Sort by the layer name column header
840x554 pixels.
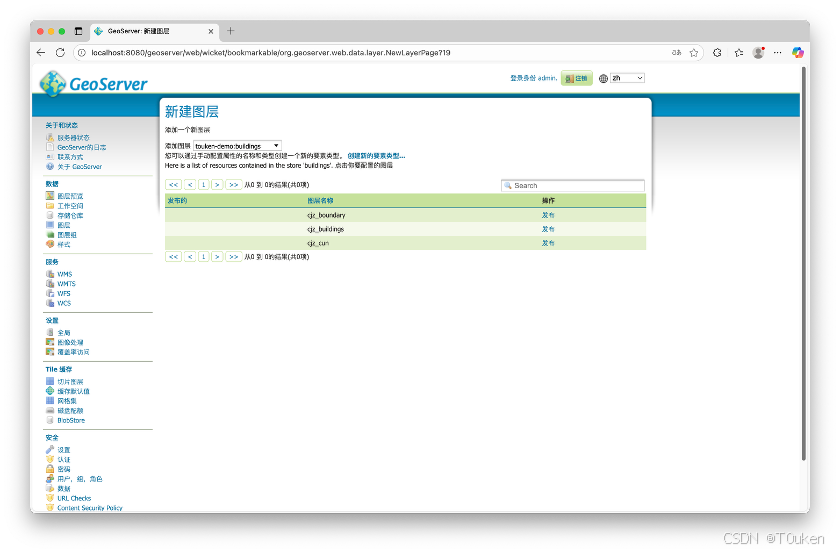click(x=320, y=200)
